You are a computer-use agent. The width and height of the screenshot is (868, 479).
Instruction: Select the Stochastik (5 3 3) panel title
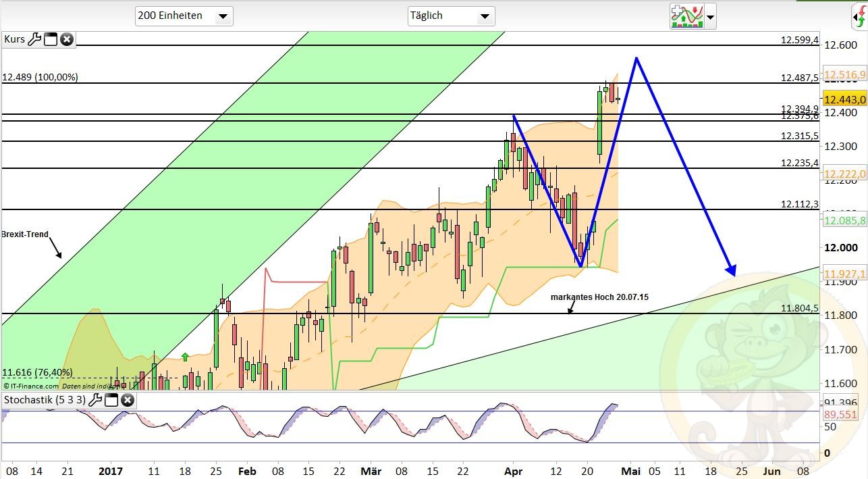pyautogui.click(x=43, y=400)
